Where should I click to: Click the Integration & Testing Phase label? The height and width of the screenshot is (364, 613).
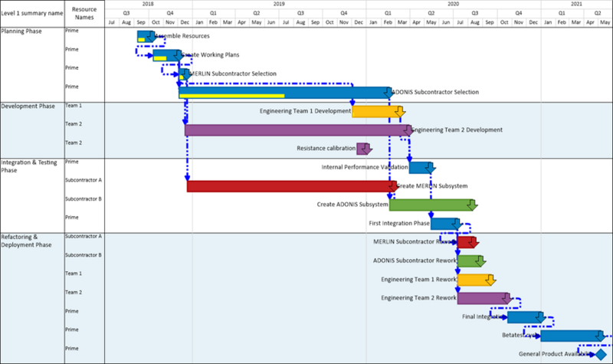pyautogui.click(x=29, y=166)
